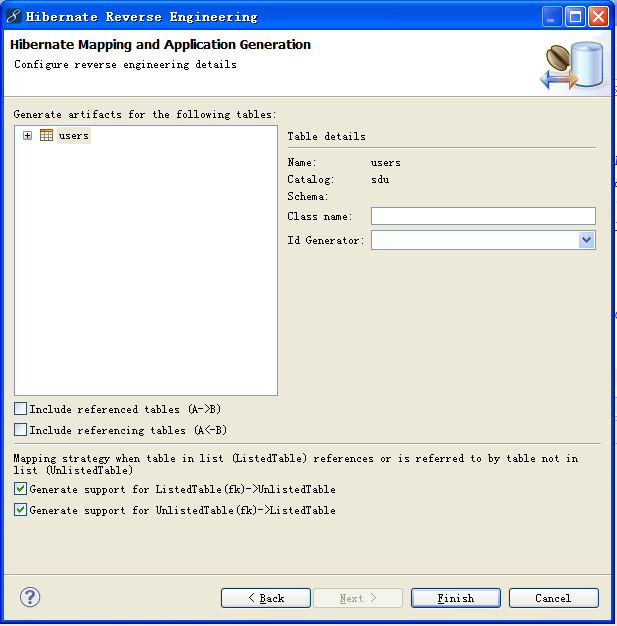The image size is (617, 626).
Task: Click the 'Table details' heading text
Action: tap(326, 137)
